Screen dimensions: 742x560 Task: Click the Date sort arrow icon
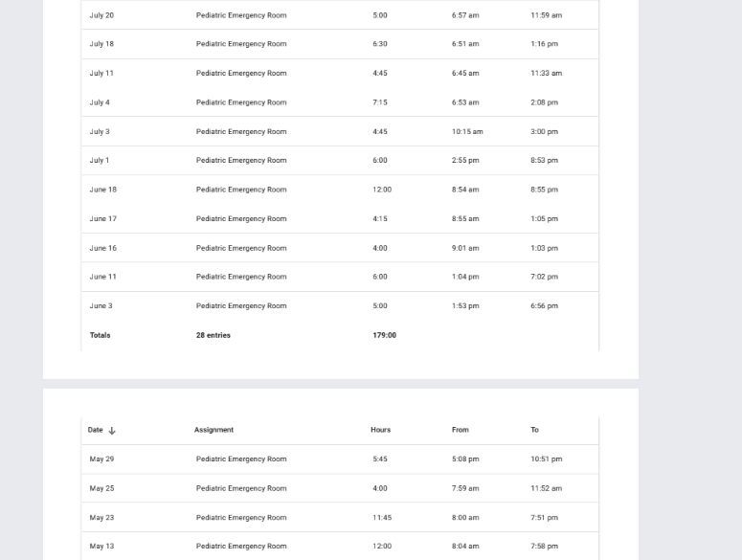(x=112, y=431)
